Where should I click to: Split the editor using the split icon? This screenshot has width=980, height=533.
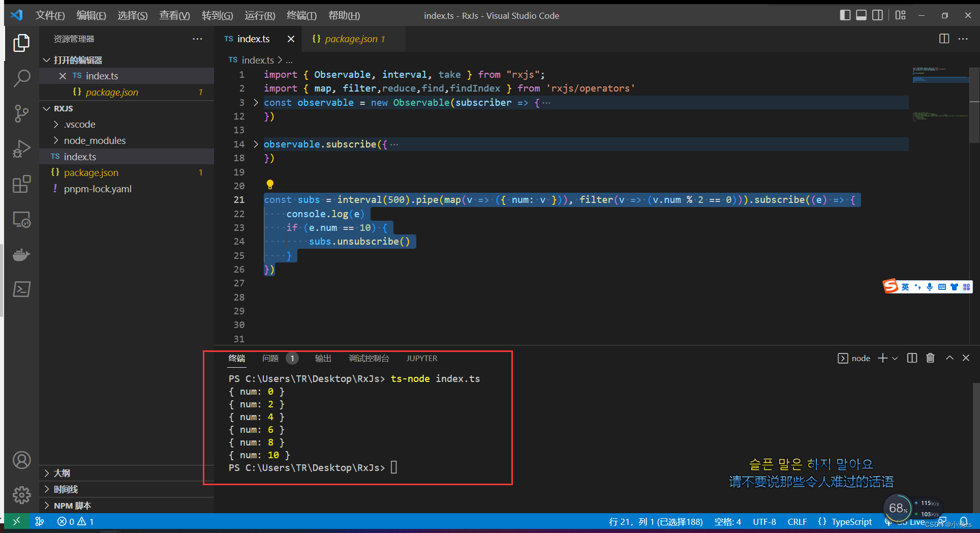pos(944,39)
